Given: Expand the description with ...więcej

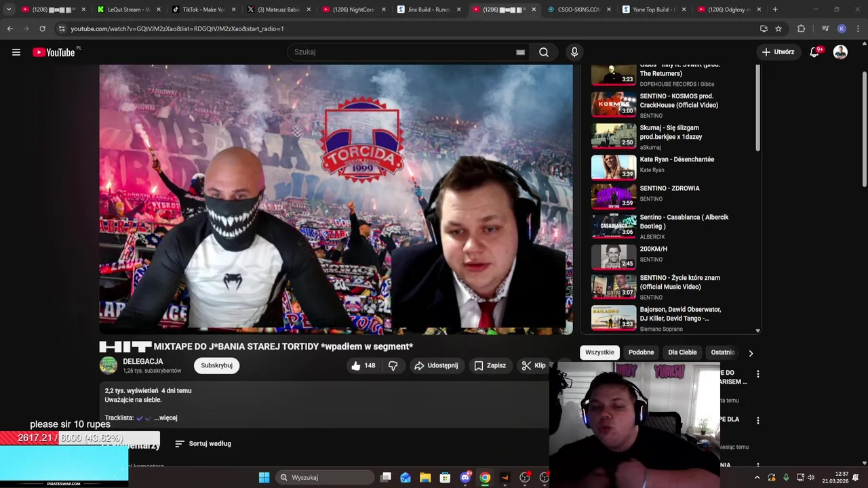Looking at the screenshot, I should coord(165,418).
